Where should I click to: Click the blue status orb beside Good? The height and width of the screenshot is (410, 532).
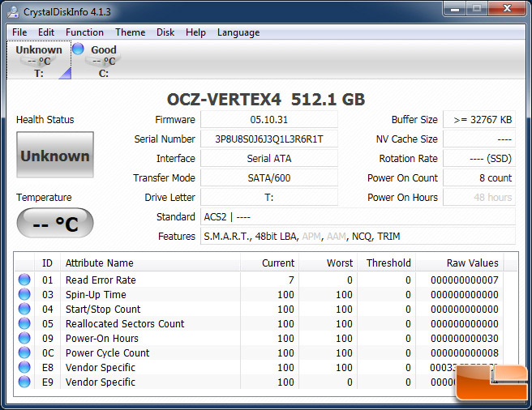(78, 49)
